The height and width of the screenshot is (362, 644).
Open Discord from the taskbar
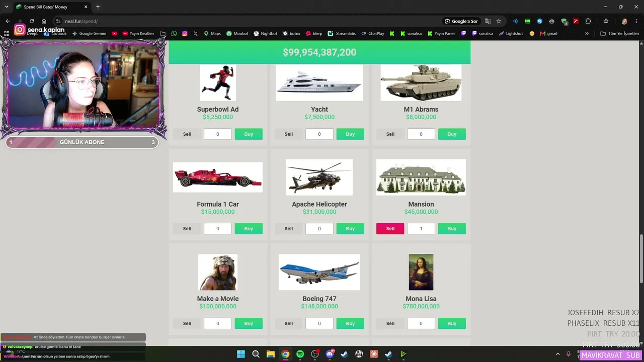tap(330, 354)
